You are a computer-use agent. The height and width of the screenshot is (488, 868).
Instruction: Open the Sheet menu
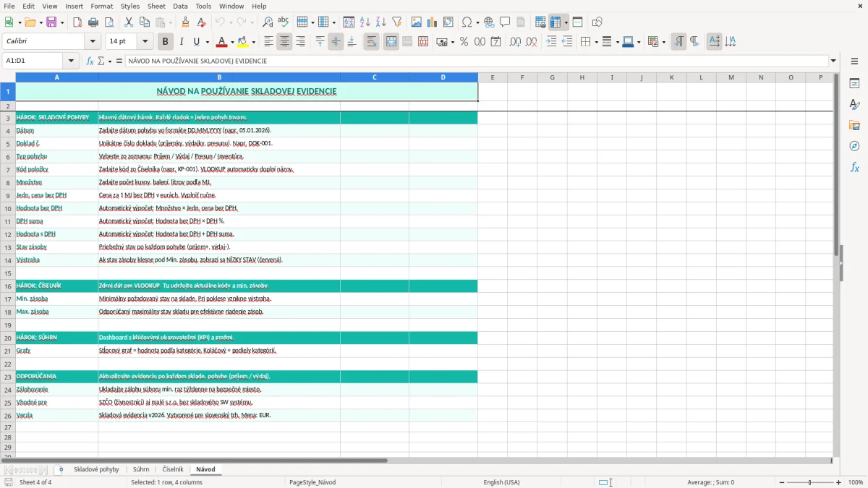[156, 6]
